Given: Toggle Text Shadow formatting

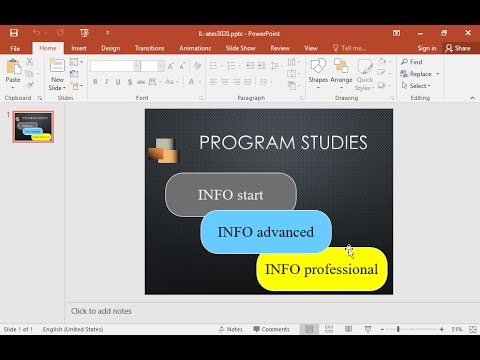Looking at the screenshot, I should 130,82.
